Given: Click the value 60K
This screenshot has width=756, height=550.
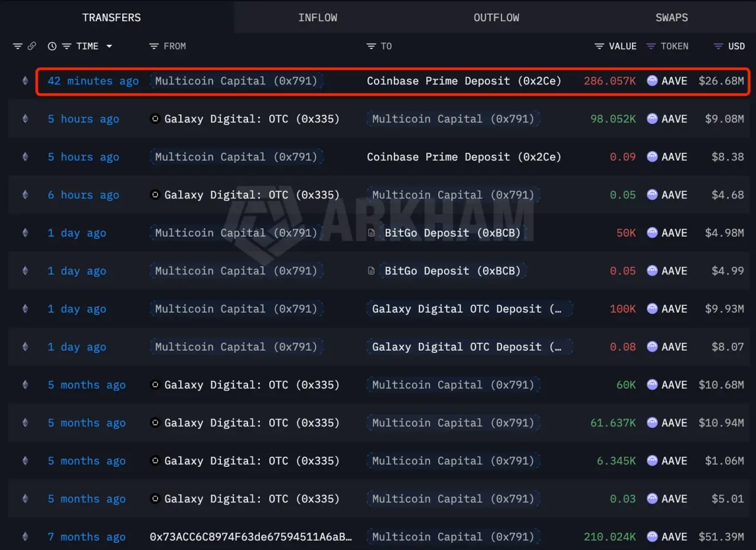Looking at the screenshot, I should coord(626,385).
